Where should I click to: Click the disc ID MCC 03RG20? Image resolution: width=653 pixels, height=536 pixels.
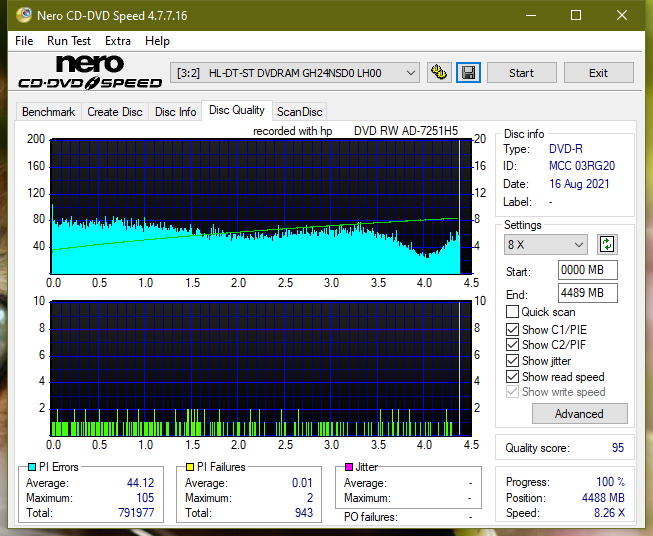pyautogui.click(x=582, y=166)
